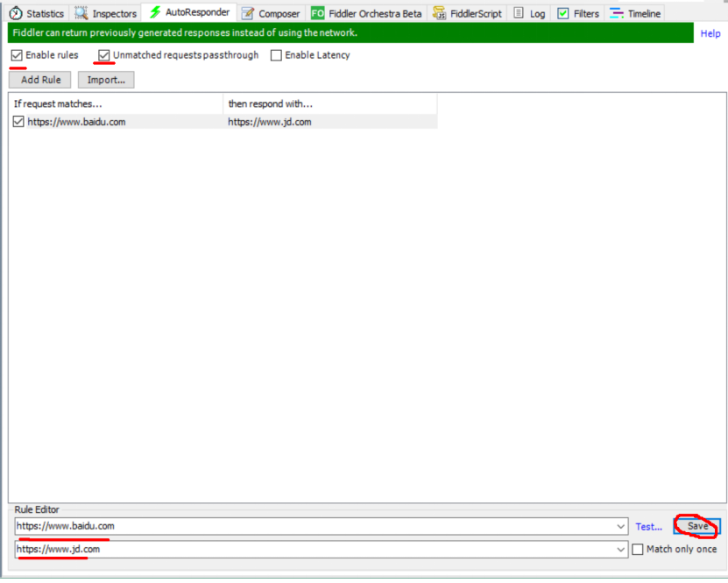
Task: Open the Filters tab
Action: 578,13
